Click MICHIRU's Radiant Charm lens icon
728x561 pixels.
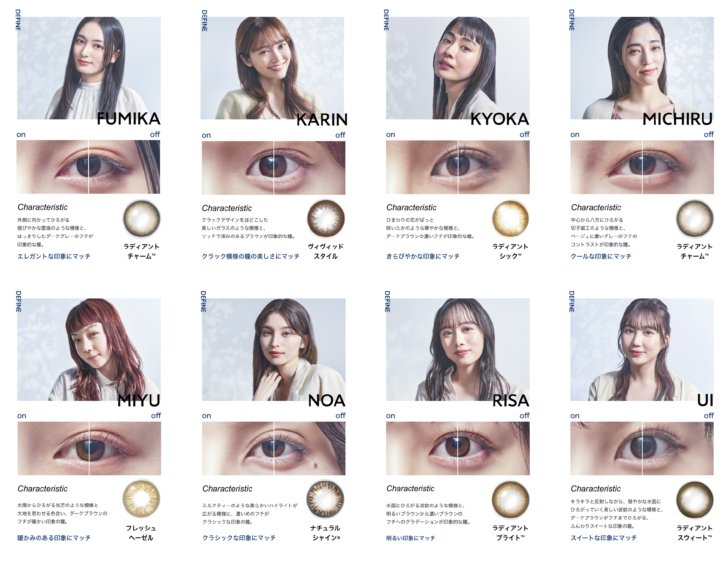click(695, 219)
